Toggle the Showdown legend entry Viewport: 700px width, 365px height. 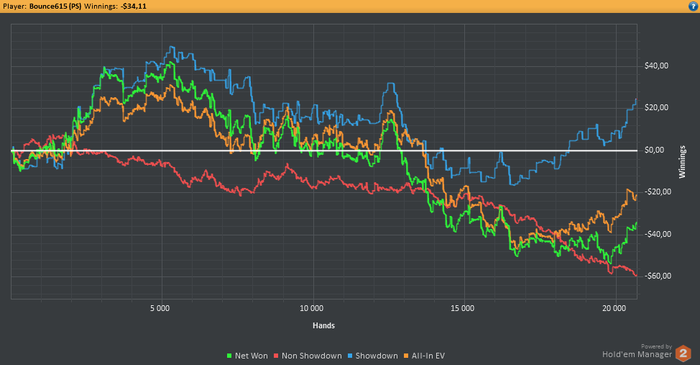[x=373, y=356]
